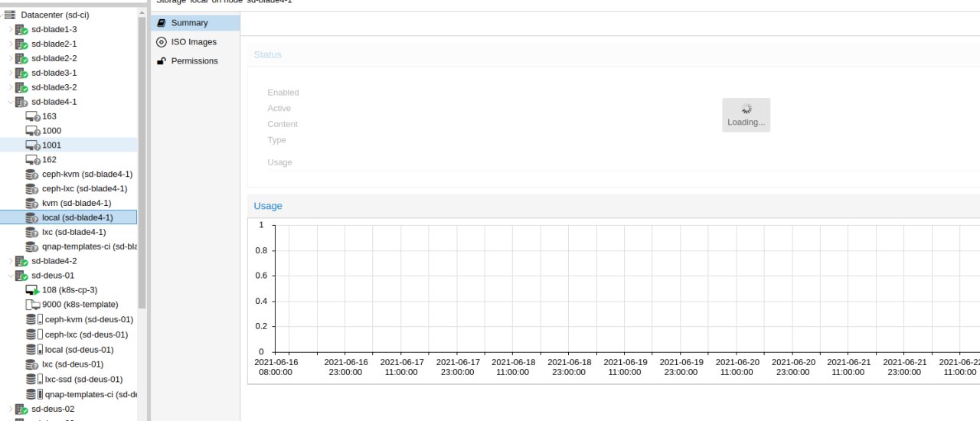980x421 pixels.
Task: Click the 0.8 value on the usage chart axis
Action: 261,250
